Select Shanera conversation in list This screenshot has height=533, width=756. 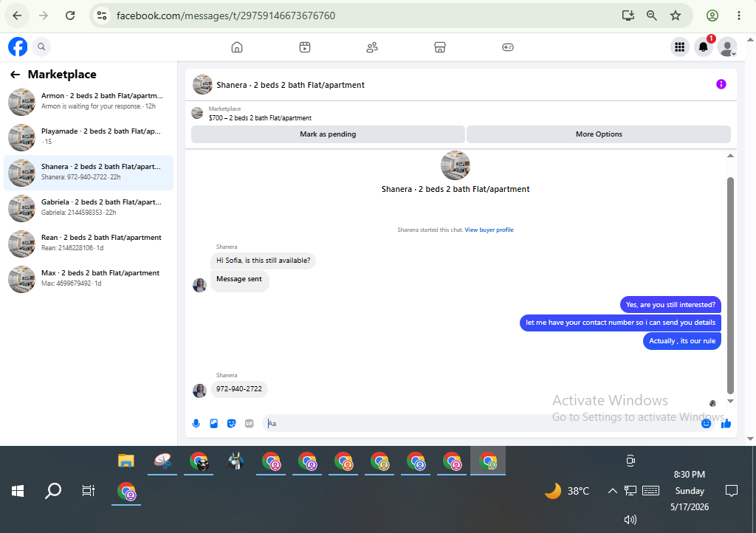point(89,173)
